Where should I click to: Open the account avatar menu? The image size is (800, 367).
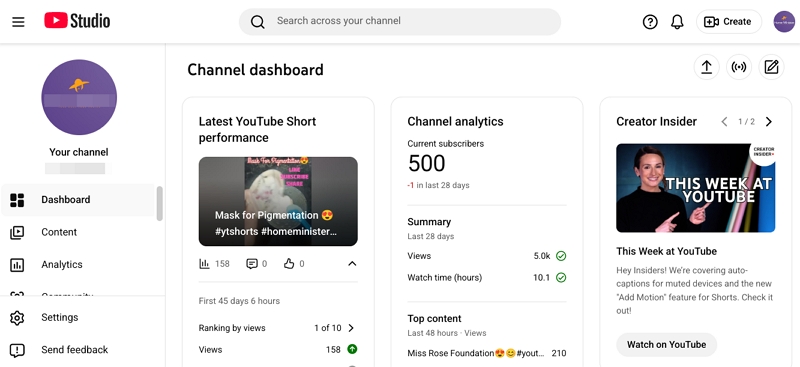click(x=784, y=22)
